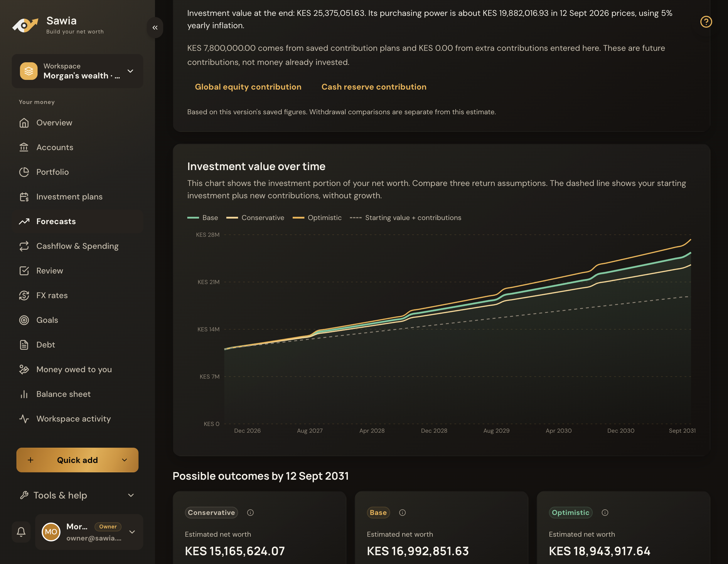Open the Quick add dropdown arrow
Viewport: 728px width, 564px height.
(x=125, y=460)
